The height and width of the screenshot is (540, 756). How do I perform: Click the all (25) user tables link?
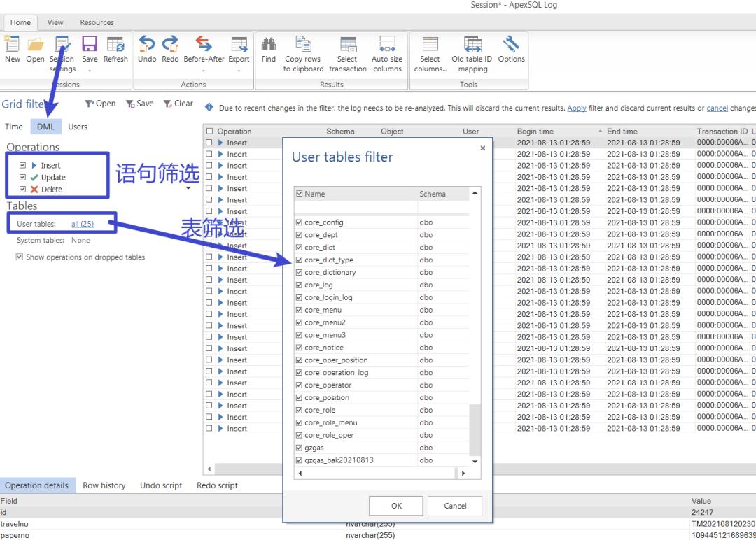(83, 223)
